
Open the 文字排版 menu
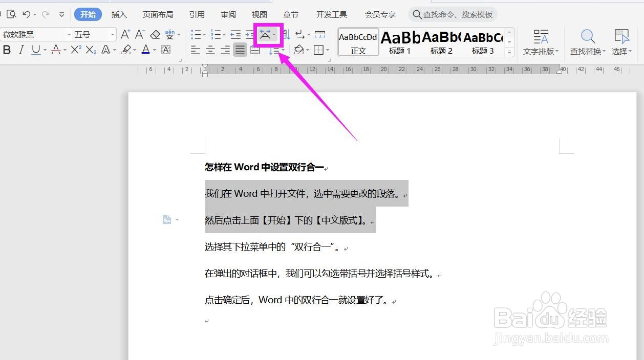(541, 42)
